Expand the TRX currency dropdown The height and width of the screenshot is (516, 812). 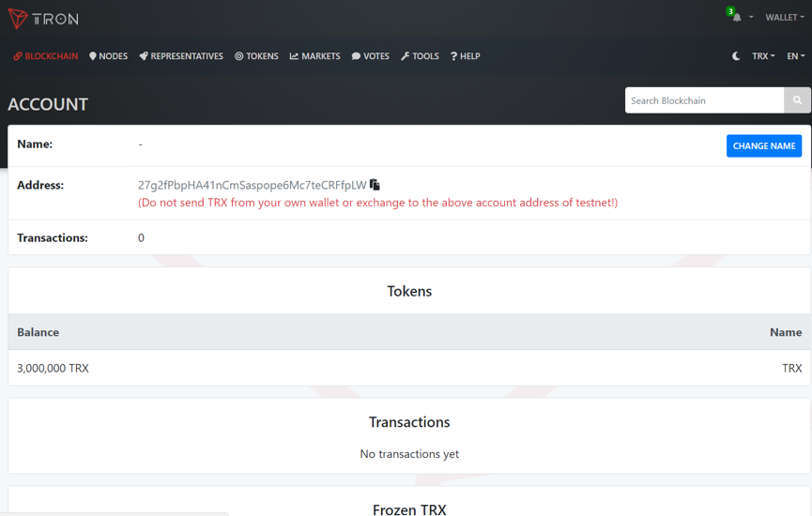coord(763,56)
